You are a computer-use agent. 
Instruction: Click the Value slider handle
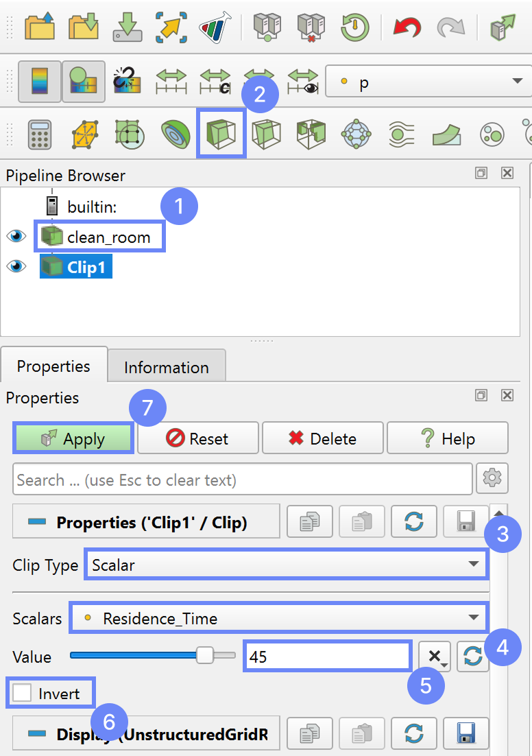205,656
